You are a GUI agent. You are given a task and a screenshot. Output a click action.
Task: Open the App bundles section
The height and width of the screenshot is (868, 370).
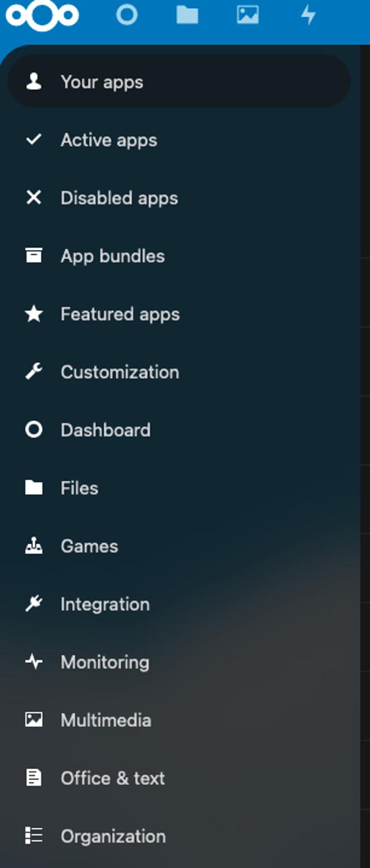[x=113, y=256]
